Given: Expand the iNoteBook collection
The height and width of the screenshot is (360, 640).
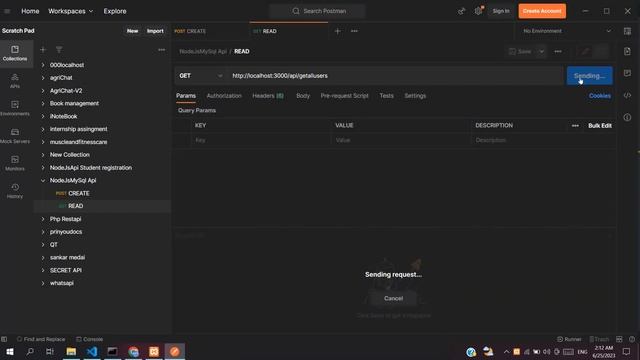Looking at the screenshot, I should pos(43,116).
